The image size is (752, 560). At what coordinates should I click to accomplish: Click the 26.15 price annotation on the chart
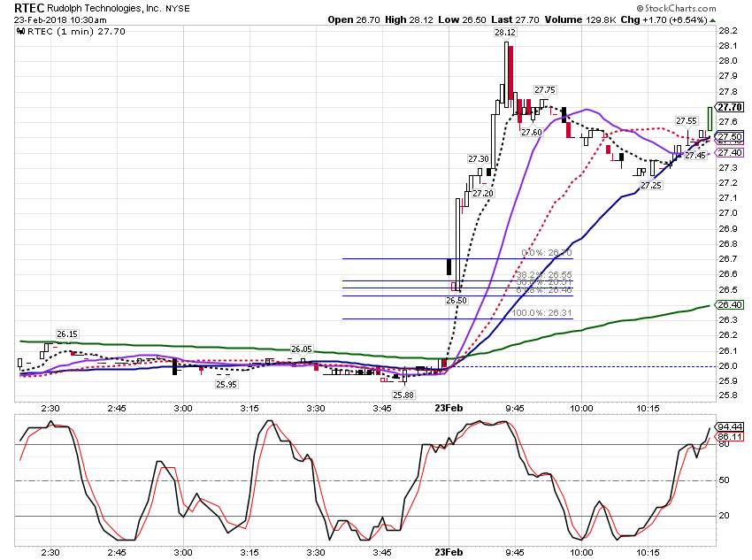coord(66,334)
